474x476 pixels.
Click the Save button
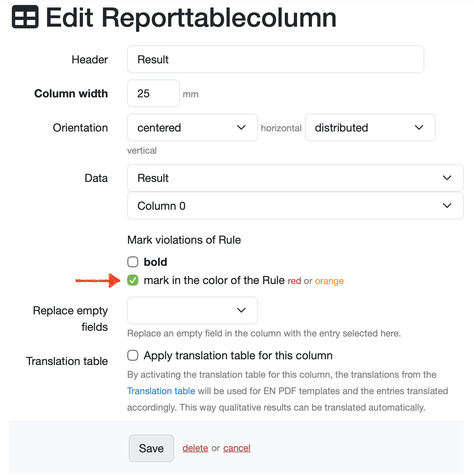(x=151, y=448)
